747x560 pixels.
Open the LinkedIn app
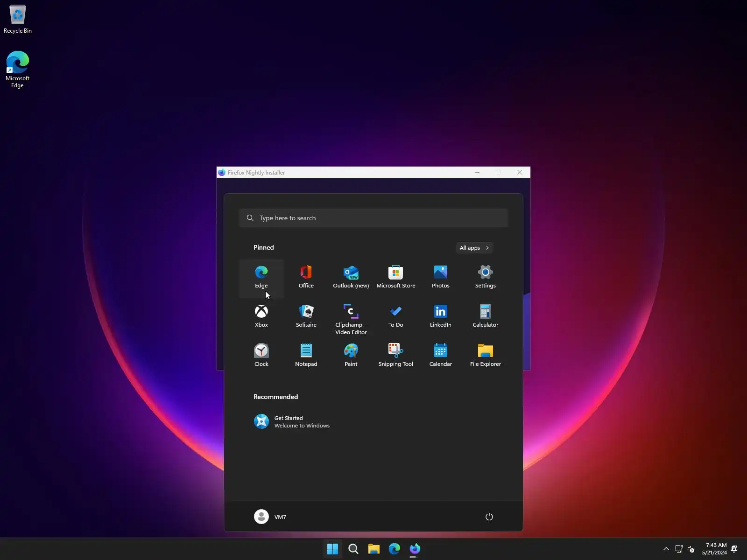pos(441,317)
